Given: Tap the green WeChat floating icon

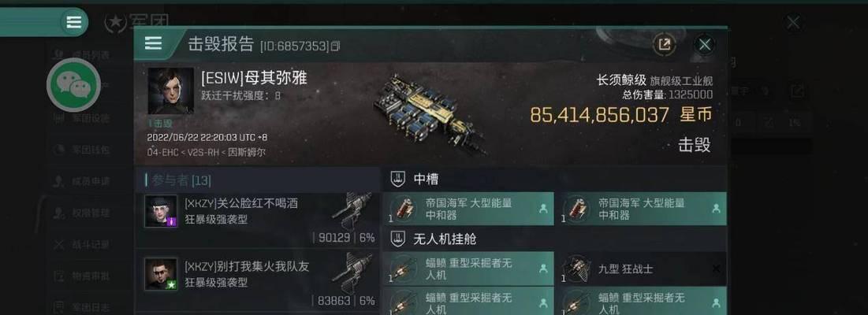Looking at the screenshot, I should point(73,84).
